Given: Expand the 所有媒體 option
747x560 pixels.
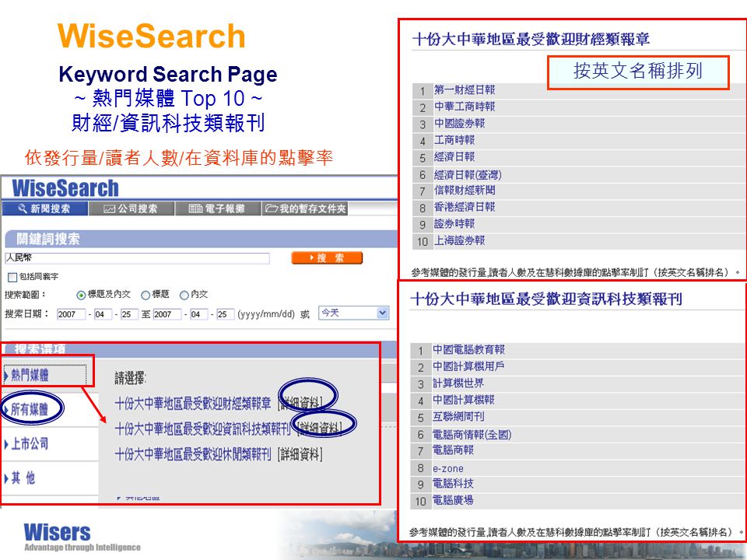Looking at the screenshot, I should click(30, 409).
